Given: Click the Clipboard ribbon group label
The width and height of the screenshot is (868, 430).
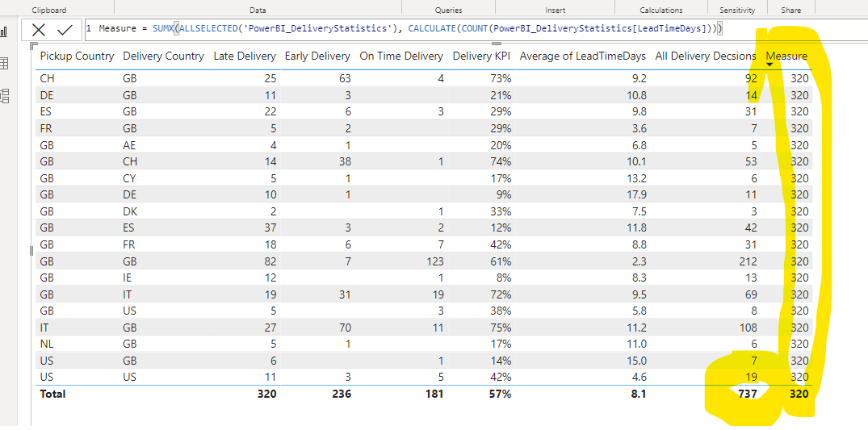Looking at the screenshot, I should [x=49, y=10].
